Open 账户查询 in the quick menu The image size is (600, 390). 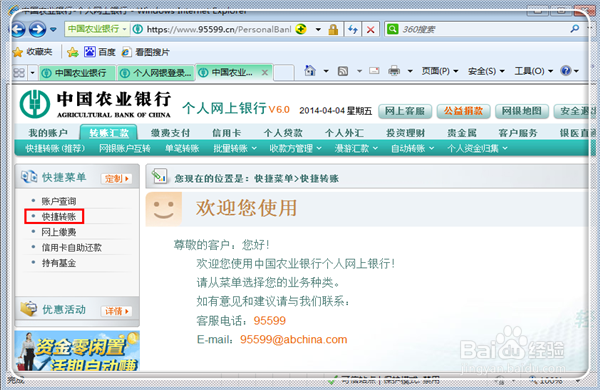pos(59,201)
